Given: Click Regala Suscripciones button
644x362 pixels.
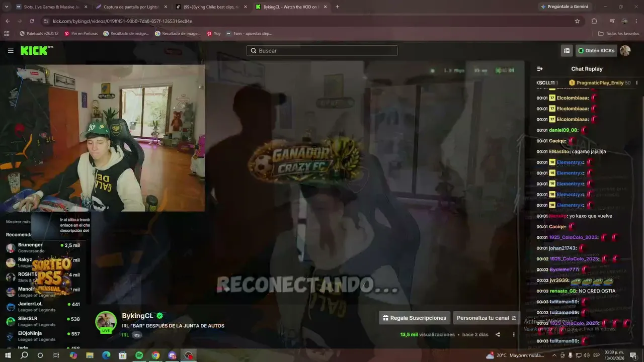Looking at the screenshot, I should click(415, 318).
